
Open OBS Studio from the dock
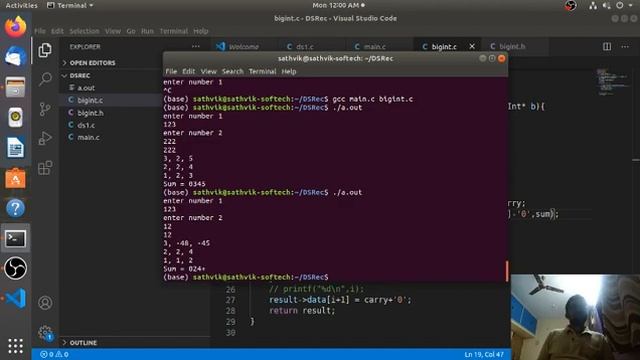(16, 268)
